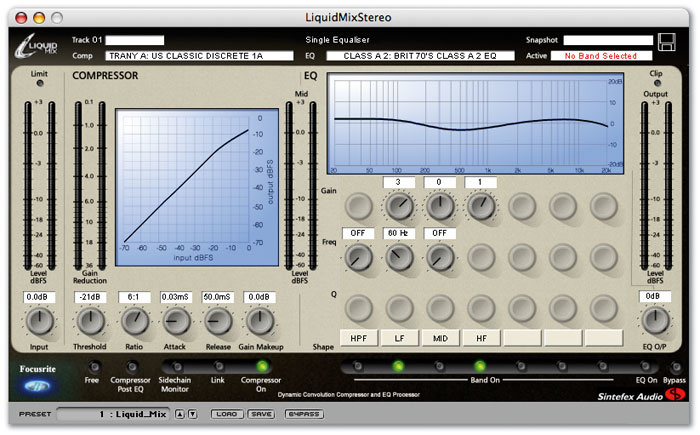Click the save snapshot floppy disk icon
Image resolution: width=700 pixels, height=435 pixels.
tap(667, 42)
